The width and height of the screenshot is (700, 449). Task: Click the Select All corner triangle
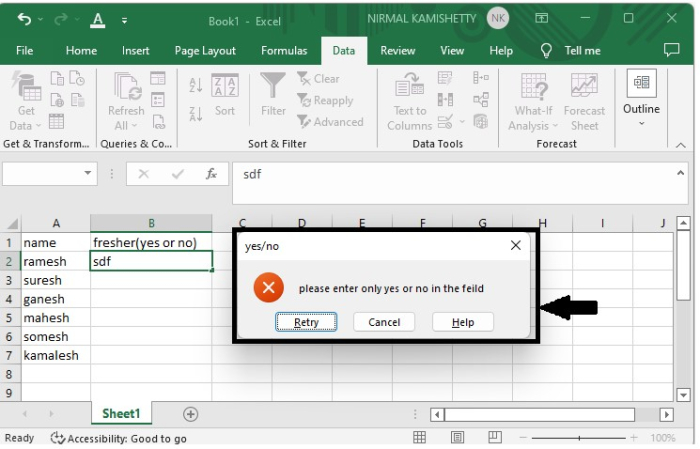click(x=12, y=223)
